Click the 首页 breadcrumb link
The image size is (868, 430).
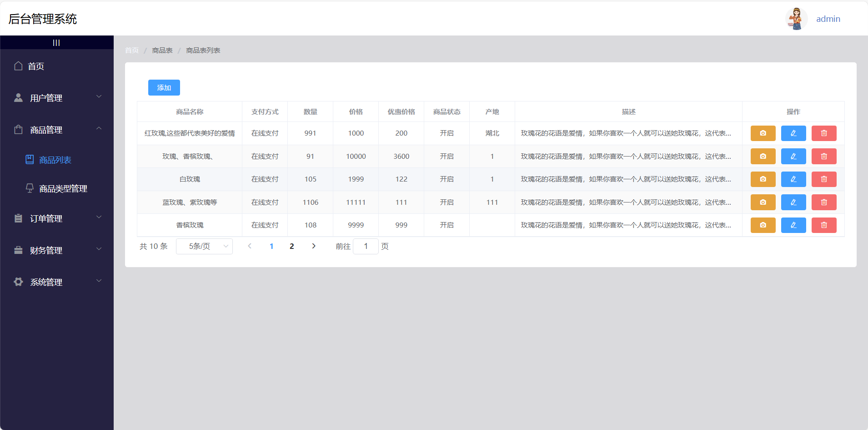click(132, 51)
